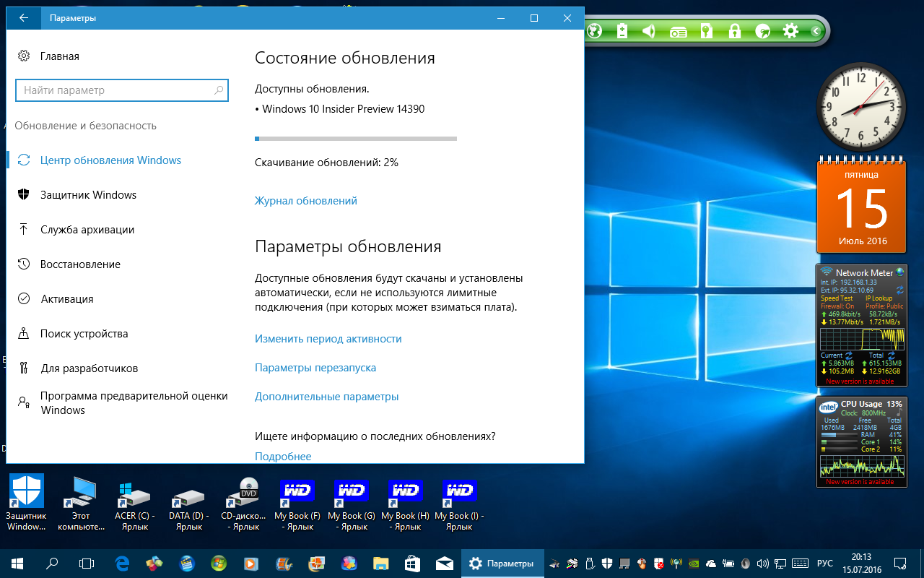Click the calendar gadget showing 15
This screenshot has height=578, width=924.
[x=862, y=207]
